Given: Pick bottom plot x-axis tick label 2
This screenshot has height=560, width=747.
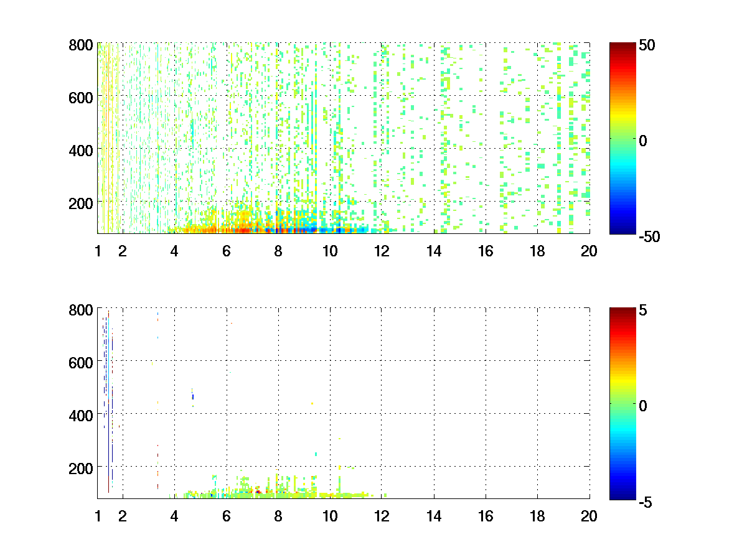Looking at the screenshot, I should tap(123, 516).
